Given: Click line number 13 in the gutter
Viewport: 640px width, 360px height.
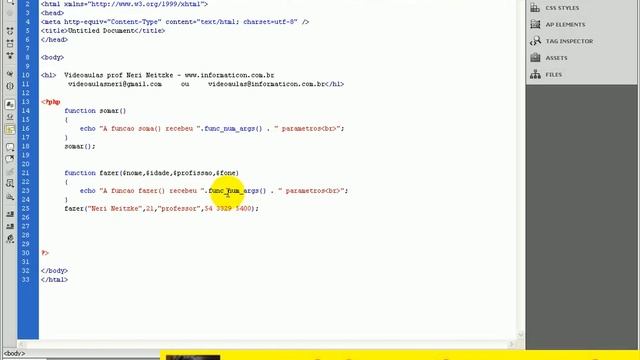Looking at the screenshot, I should 26,102.
